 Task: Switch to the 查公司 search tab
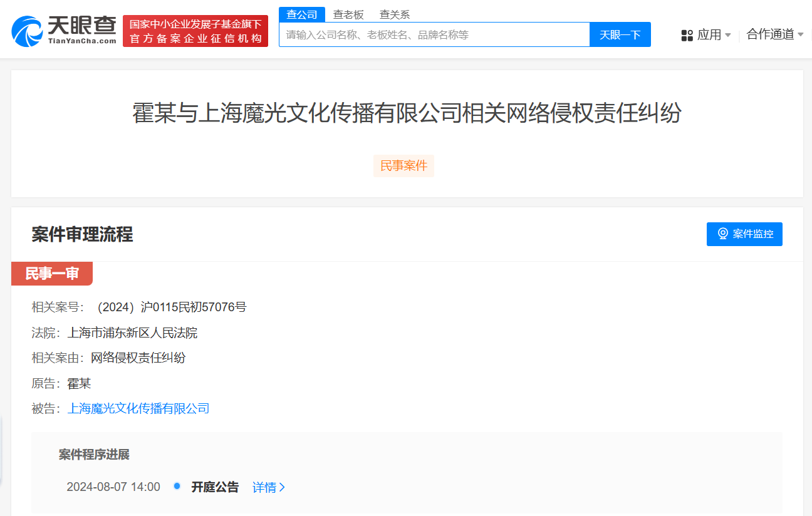(x=301, y=14)
